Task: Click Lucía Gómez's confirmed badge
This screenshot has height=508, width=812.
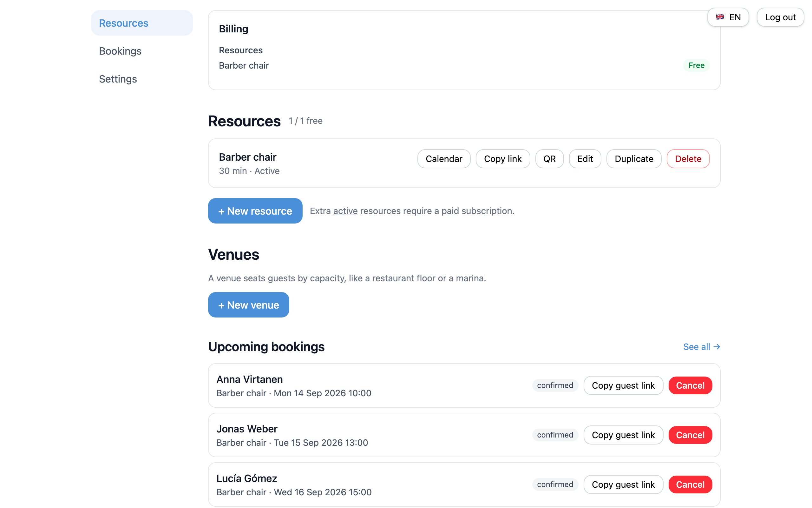Action: (x=555, y=485)
